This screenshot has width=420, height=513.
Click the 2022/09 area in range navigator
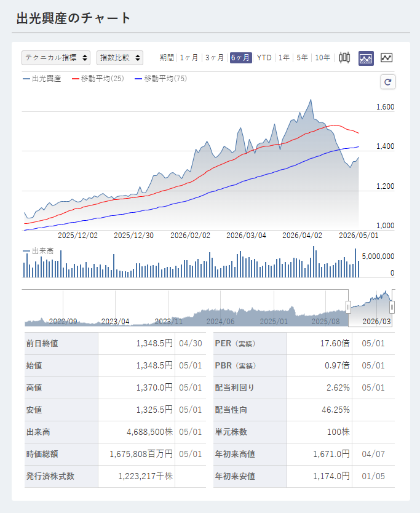[x=63, y=322]
